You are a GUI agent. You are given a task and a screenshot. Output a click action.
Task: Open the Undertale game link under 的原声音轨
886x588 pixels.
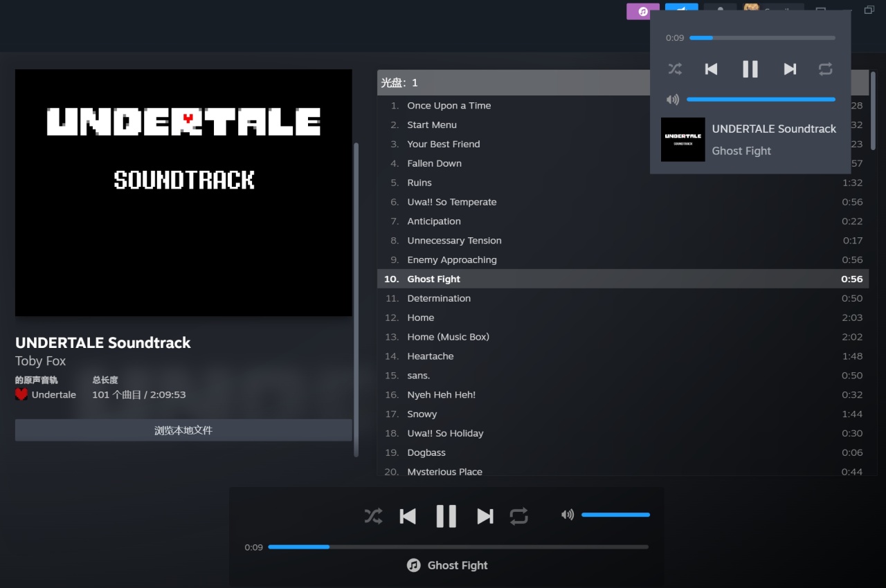point(54,394)
